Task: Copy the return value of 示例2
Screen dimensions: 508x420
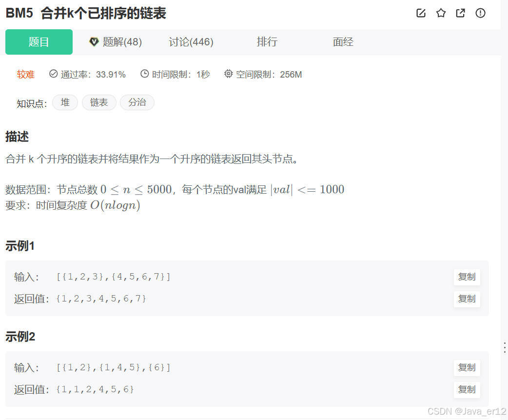Action: 467,390
